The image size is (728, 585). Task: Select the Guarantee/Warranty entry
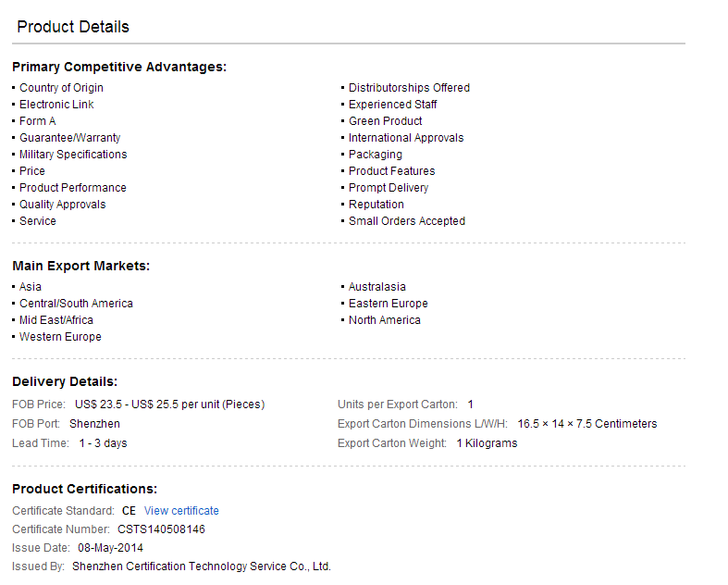click(69, 138)
